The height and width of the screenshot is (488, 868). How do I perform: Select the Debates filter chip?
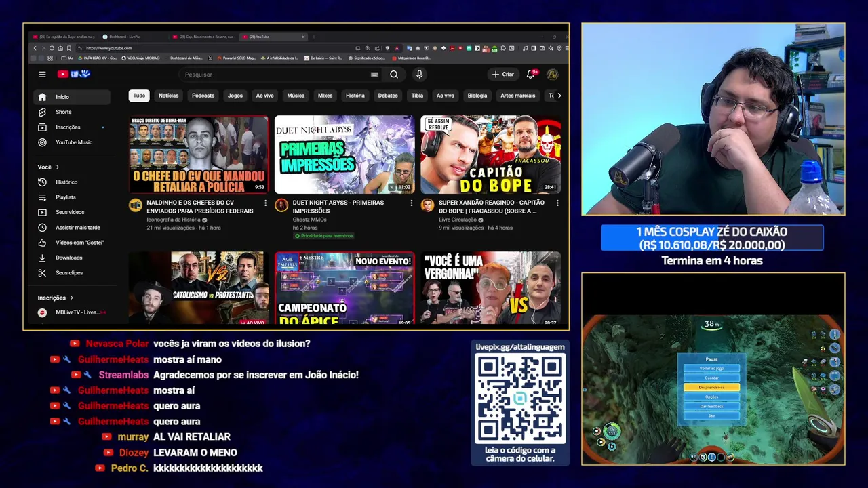click(x=388, y=96)
